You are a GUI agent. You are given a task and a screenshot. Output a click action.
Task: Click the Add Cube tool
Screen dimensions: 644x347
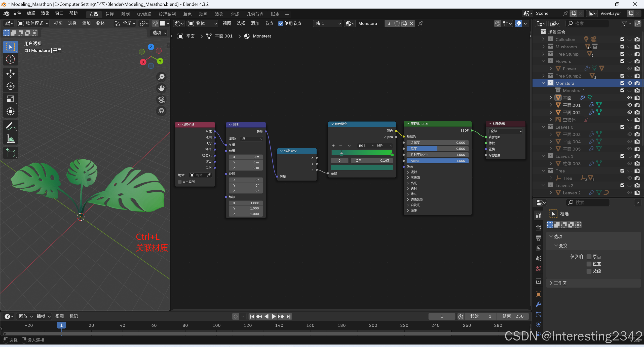[10, 153]
